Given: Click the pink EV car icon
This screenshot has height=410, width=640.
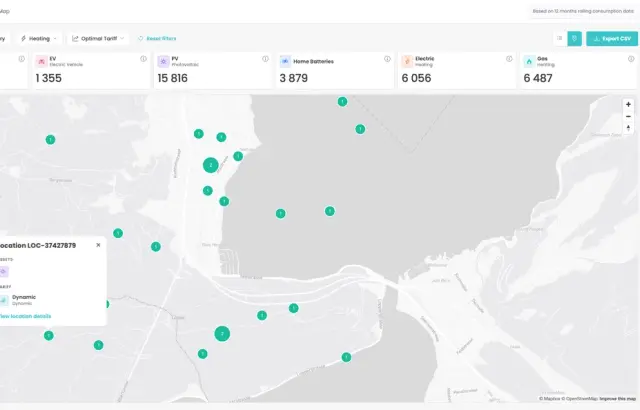Looking at the screenshot, I should click(41, 61).
